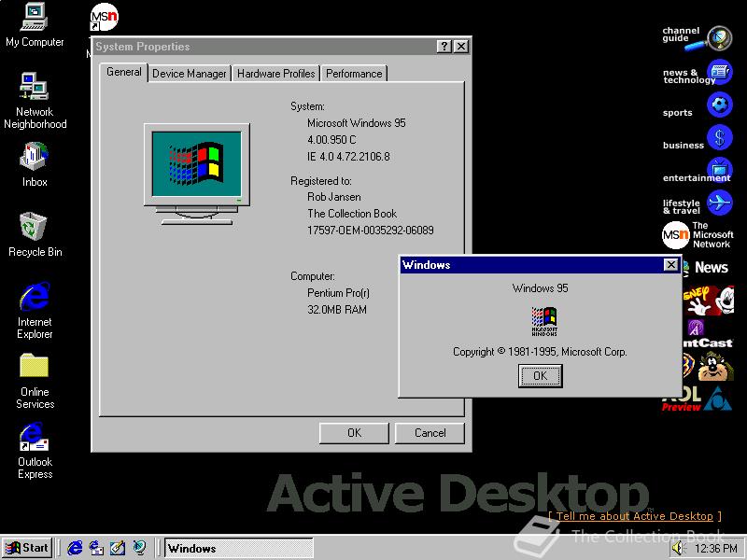Click OK in System Properties
Screen dimensions: 747x560
(x=354, y=433)
